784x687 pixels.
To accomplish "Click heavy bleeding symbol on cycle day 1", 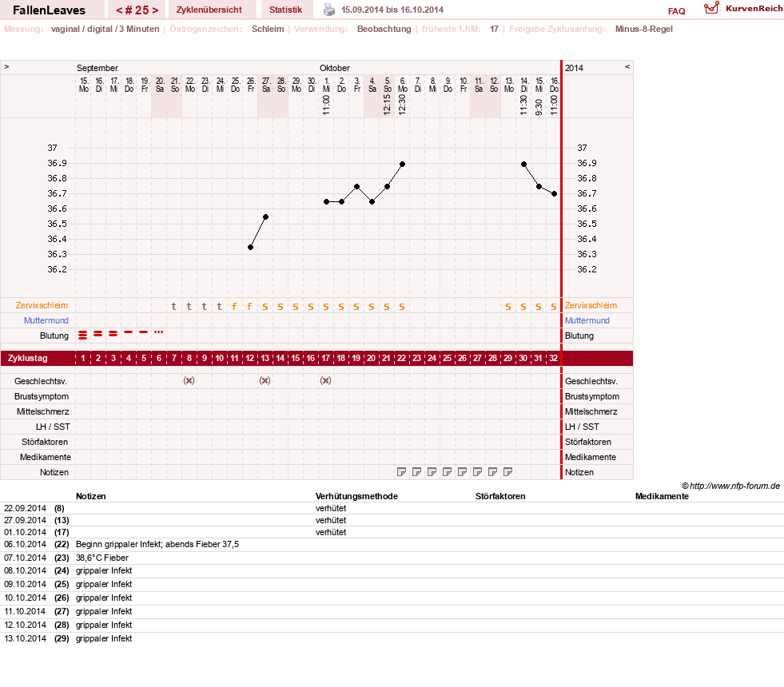I will 83,336.
